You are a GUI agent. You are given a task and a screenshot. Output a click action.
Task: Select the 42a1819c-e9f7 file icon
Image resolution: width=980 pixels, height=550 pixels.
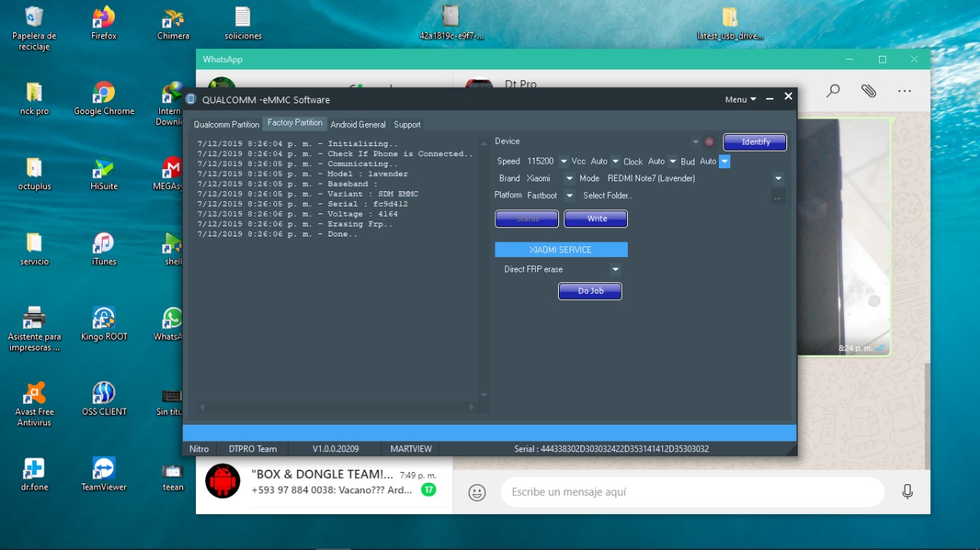click(x=451, y=23)
